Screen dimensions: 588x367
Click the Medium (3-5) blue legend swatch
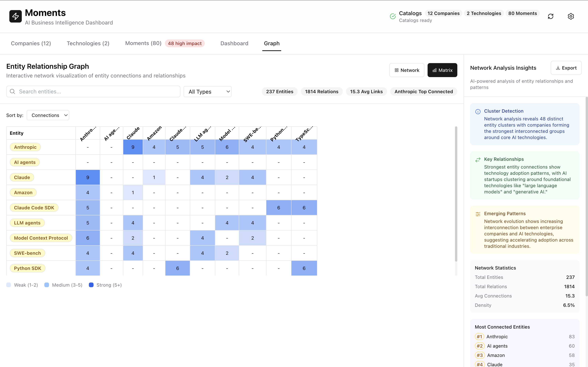tap(46, 285)
